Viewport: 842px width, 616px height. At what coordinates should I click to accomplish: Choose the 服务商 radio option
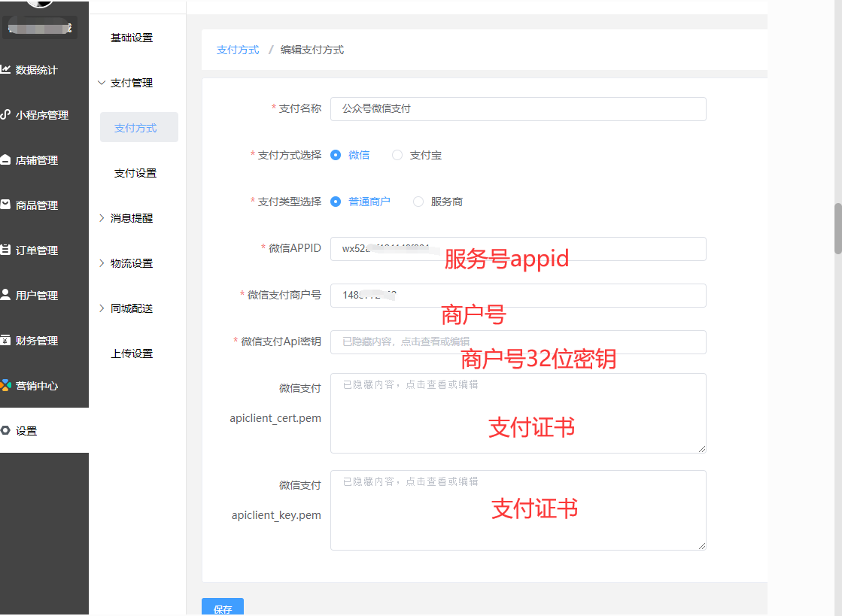418,202
